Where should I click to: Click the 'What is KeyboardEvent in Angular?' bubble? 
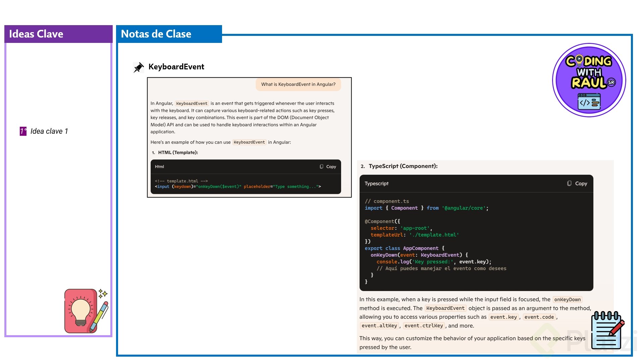point(298,84)
